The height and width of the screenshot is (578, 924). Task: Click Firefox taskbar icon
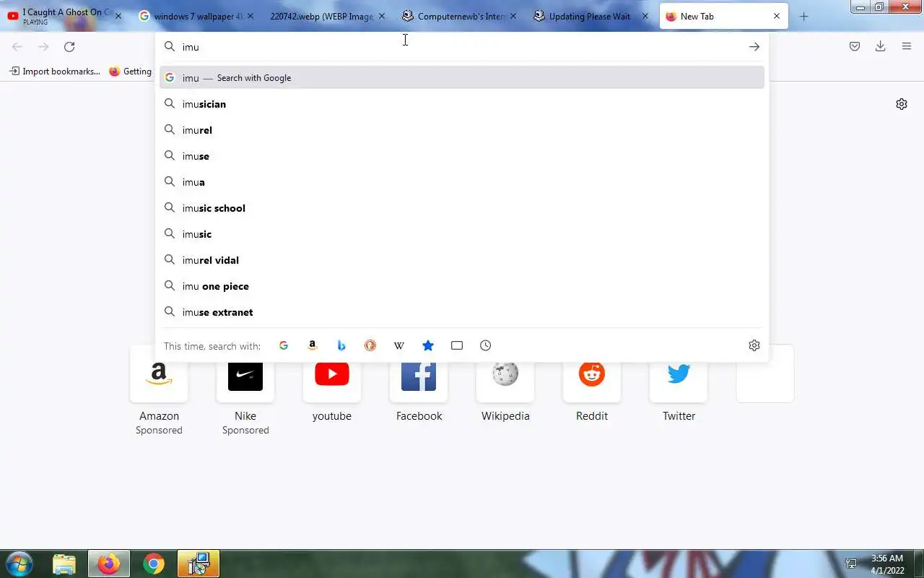[x=109, y=564]
